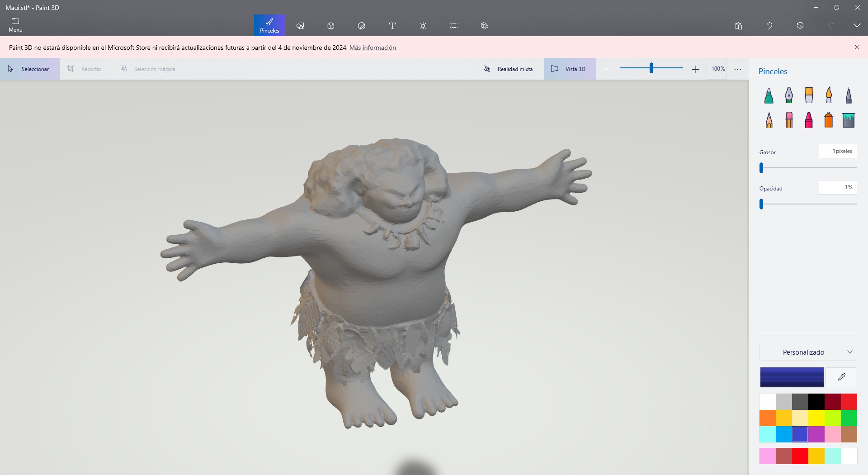Open the three-dots more options menu

click(738, 69)
